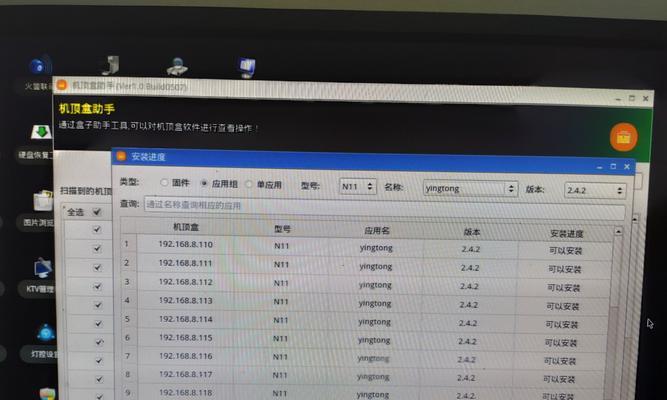The image size is (667, 400).
Task: Open the 硬盘恢复 desktop icon
Action: click(x=41, y=132)
